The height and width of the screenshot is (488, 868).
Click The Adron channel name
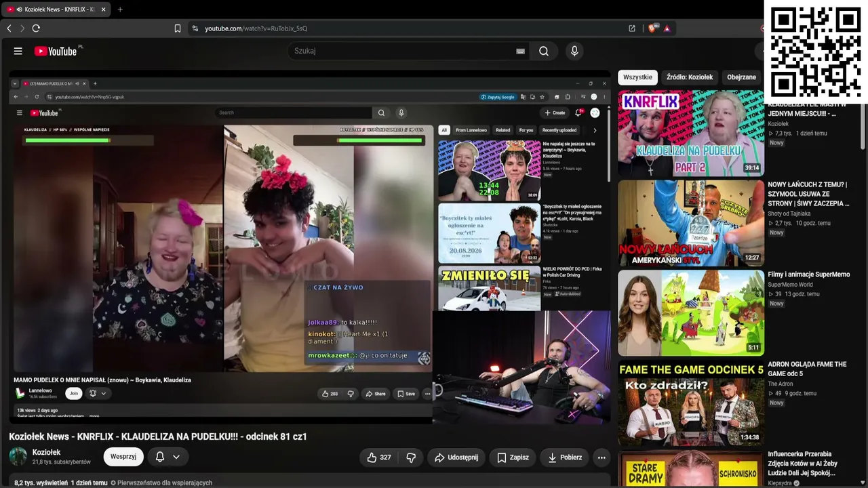tap(780, 384)
